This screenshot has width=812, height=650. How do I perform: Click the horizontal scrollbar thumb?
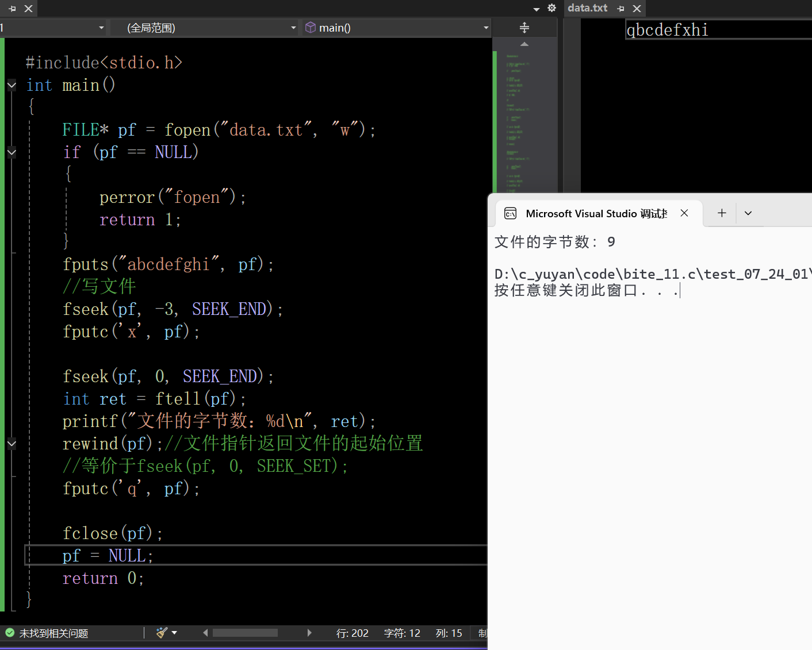coord(245,633)
